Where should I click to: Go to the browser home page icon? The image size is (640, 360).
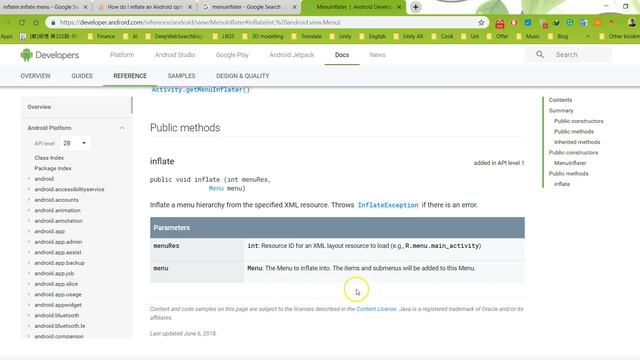click(36, 22)
